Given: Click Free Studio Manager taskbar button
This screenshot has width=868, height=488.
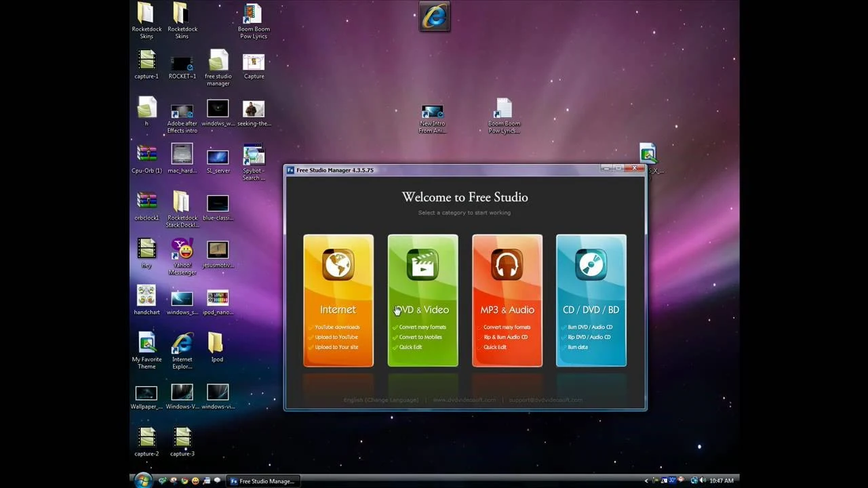Looking at the screenshot, I should [262, 481].
